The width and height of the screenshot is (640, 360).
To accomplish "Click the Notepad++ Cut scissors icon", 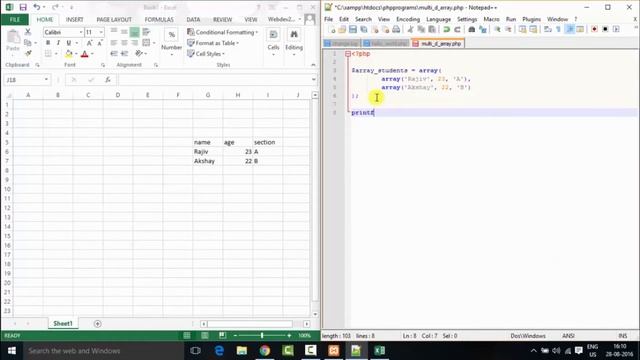I will (410, 29).
